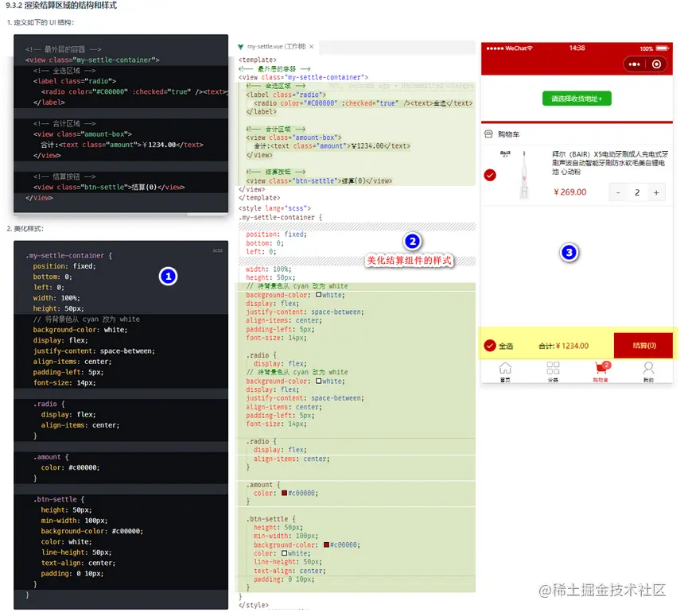Tap the capsule close circle icon
Image resolution: width=684 pixels, height=616 pixels.
pos(656,64)
